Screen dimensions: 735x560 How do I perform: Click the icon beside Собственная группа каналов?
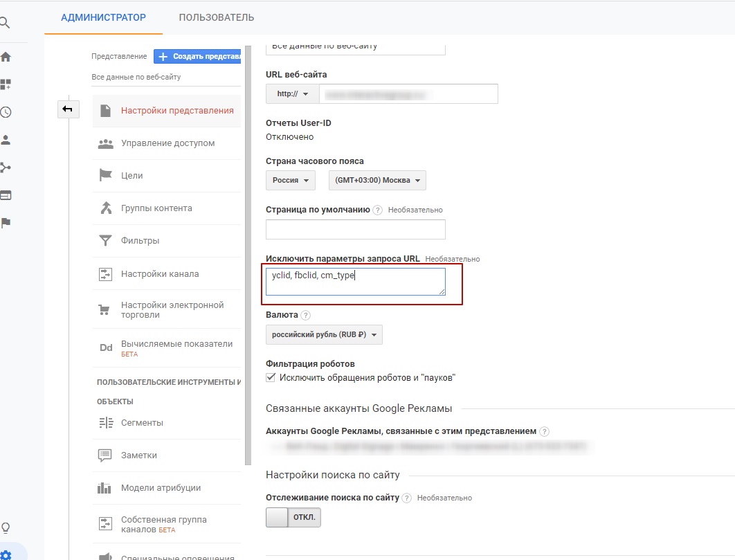105,524
